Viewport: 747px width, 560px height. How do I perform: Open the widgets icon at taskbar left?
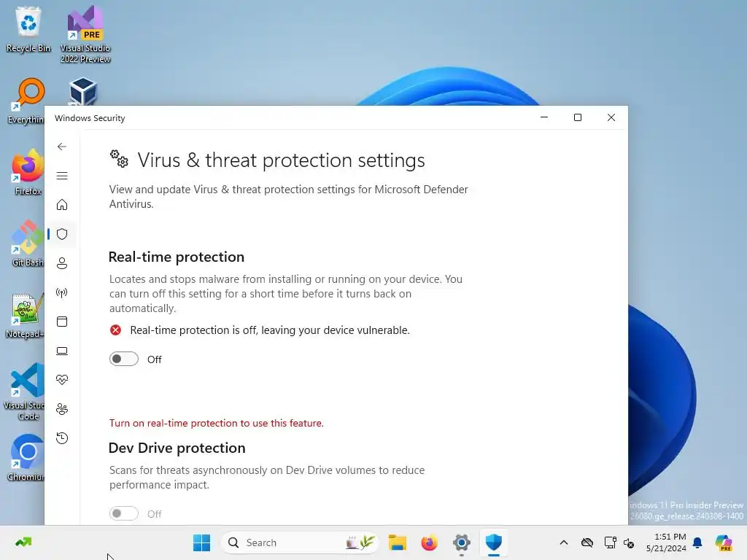tap(23, 542)
